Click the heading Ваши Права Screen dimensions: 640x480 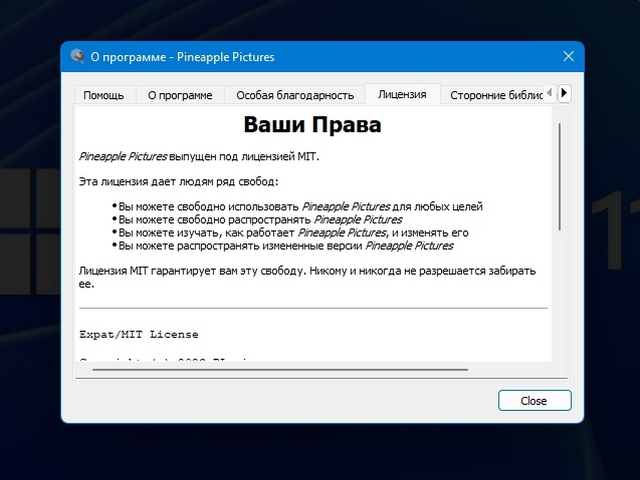point(312,124)
